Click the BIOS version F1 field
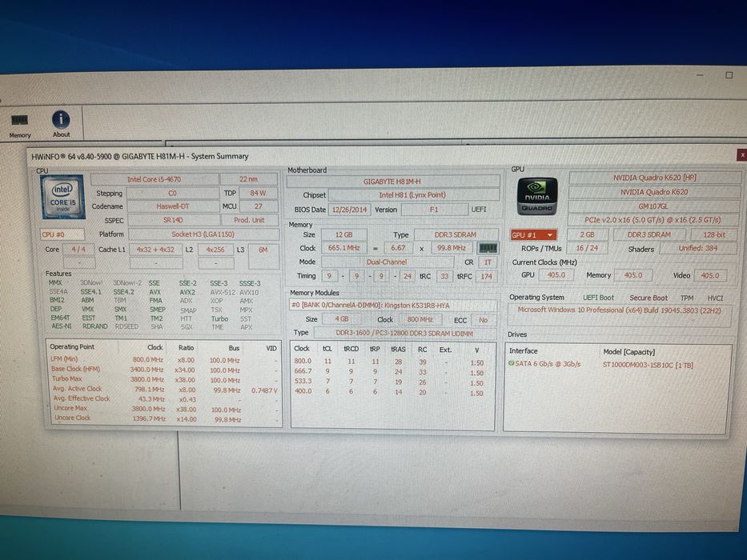 (x=434, y=210)
